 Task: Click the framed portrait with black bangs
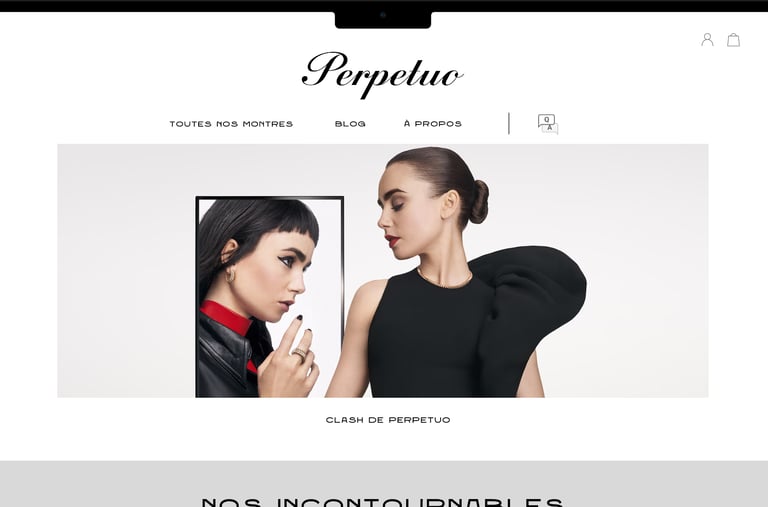tap(269, 296)
